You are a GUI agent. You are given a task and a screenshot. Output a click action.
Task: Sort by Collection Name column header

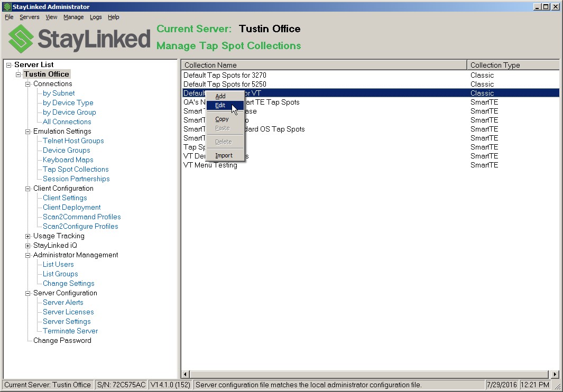pos(324,65)
